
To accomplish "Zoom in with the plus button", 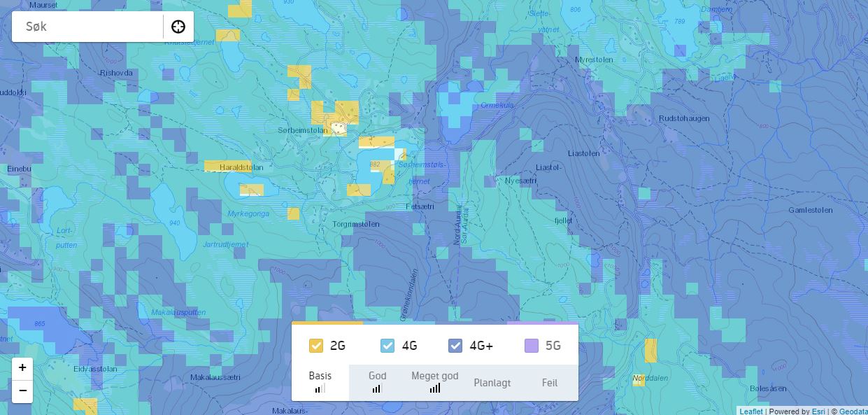I will (x=22, y=368).
